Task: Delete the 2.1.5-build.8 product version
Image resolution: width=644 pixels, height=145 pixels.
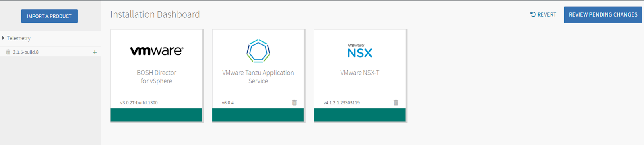Action: 8,52
